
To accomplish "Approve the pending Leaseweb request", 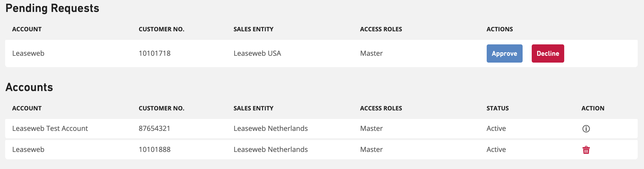I will pos(504,53).
